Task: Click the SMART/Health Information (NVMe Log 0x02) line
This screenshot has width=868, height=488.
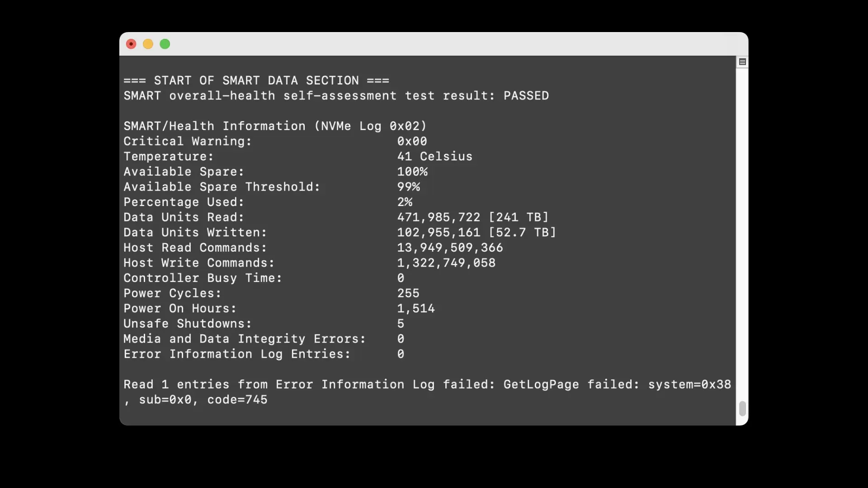Action: (275, 126)
